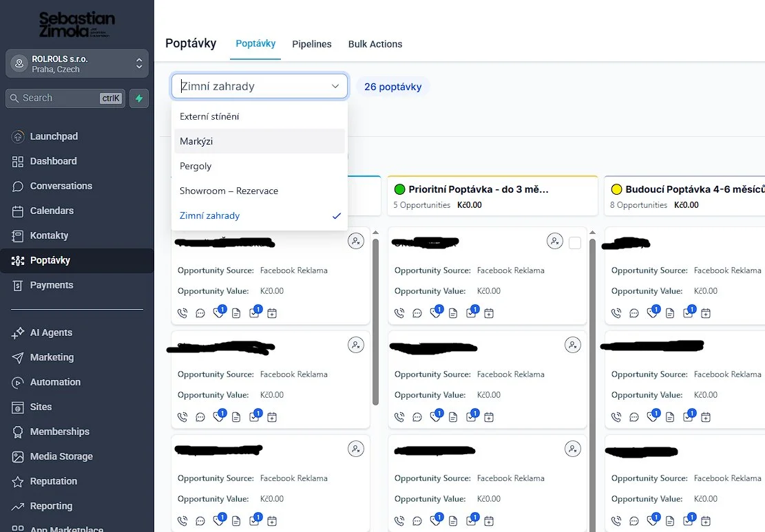
Task: Select Poptávky in the left sidebar
Action: [x=76, y=260]
